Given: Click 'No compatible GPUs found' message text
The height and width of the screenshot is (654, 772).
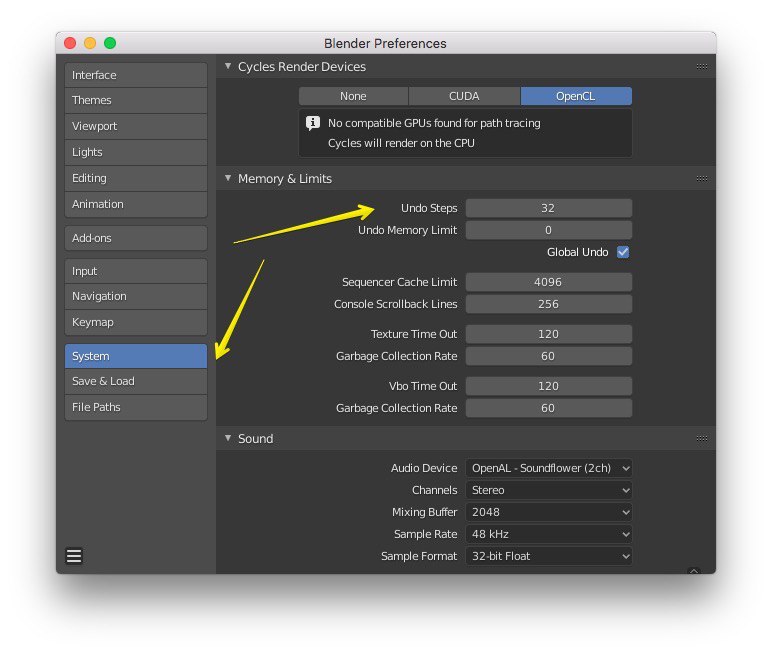Looking at the screenshot, I should [x=434, y=123].
